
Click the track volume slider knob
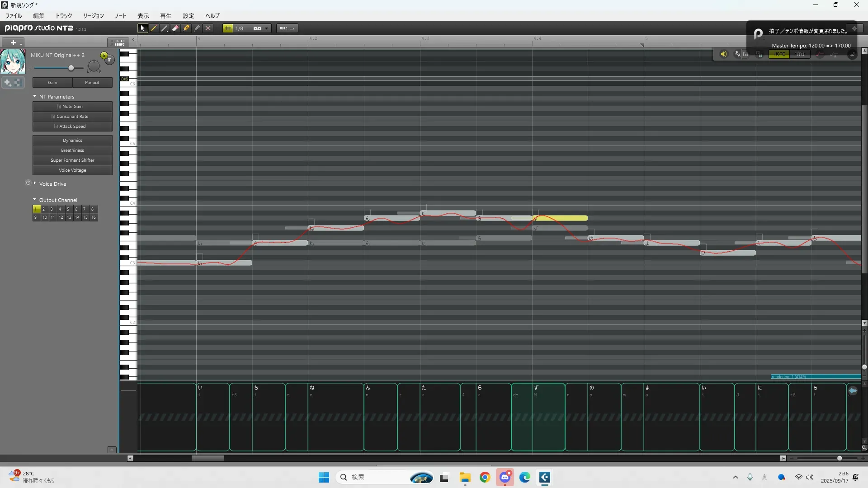71,68
